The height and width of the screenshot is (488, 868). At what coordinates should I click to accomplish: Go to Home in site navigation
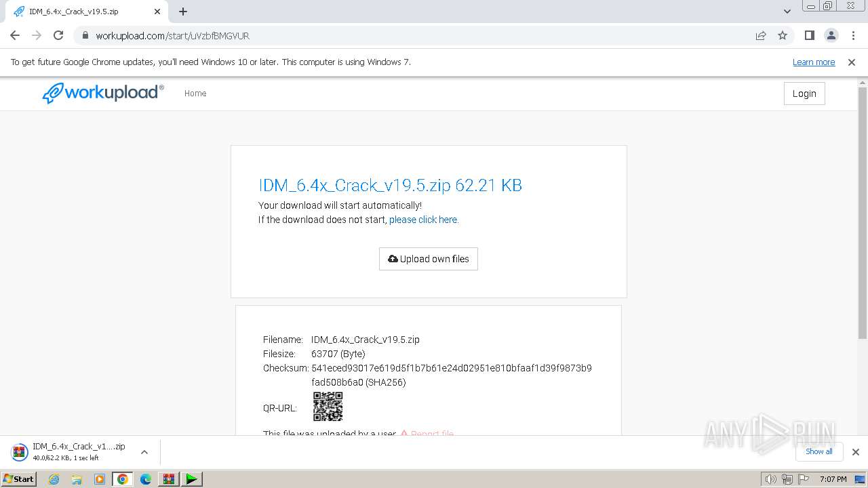195,94
